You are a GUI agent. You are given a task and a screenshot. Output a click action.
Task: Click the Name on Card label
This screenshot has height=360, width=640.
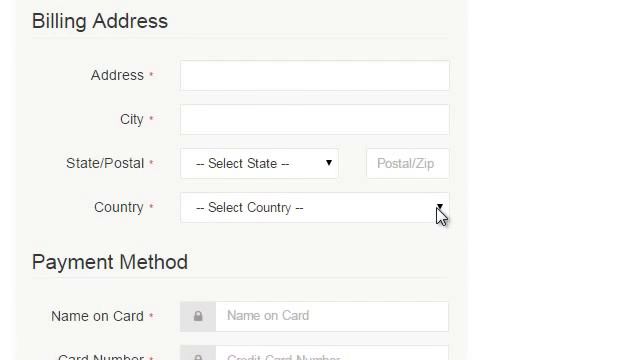[x=98, y=316]
